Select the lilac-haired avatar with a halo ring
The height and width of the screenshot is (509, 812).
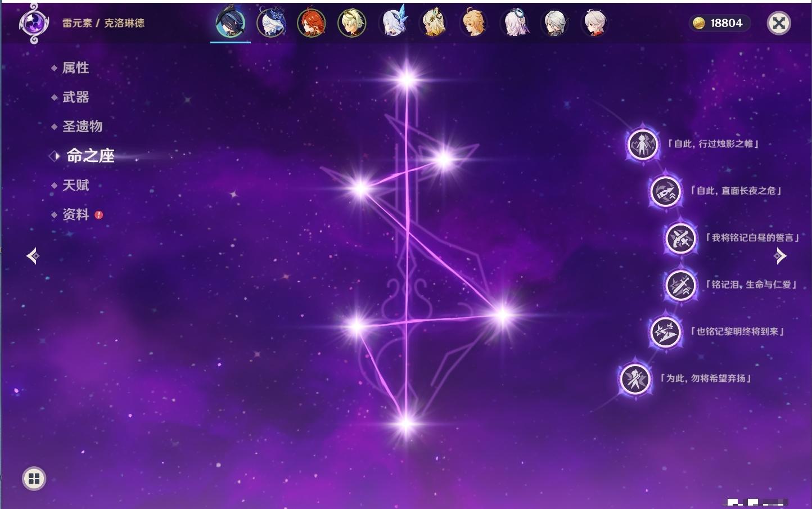tap(515, 23)
